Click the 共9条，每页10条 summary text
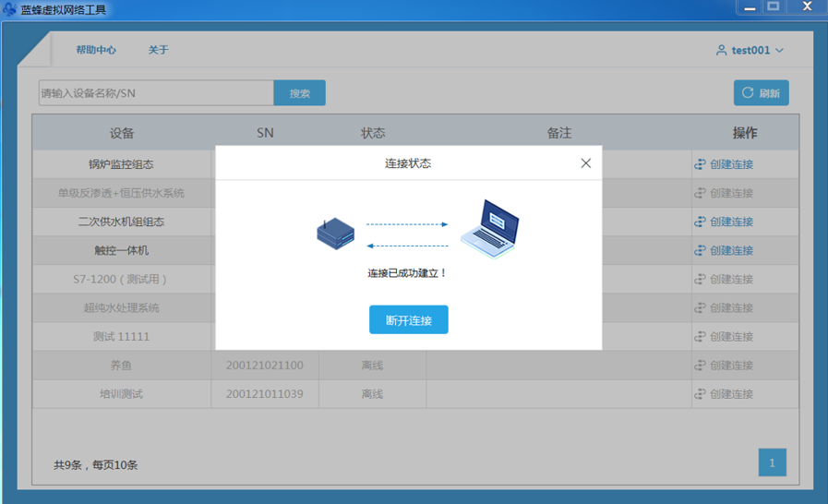Viewport: 828px width, 504px height. (96, 465)
